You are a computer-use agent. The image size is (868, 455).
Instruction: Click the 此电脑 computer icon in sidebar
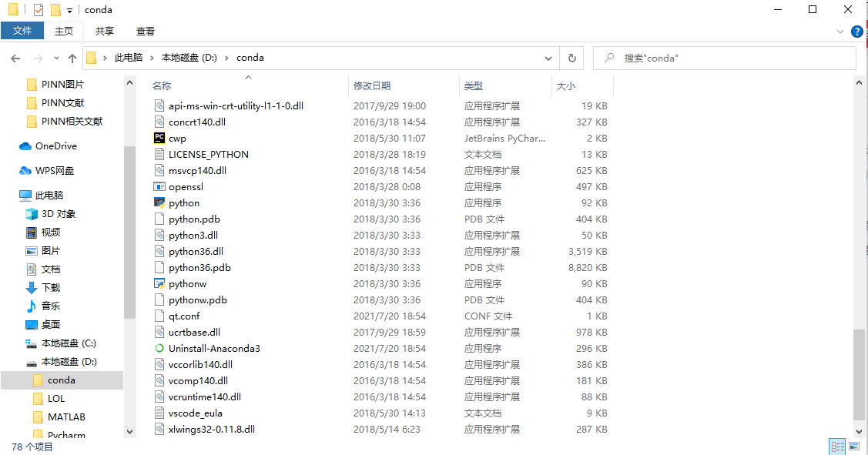[25, 195]
